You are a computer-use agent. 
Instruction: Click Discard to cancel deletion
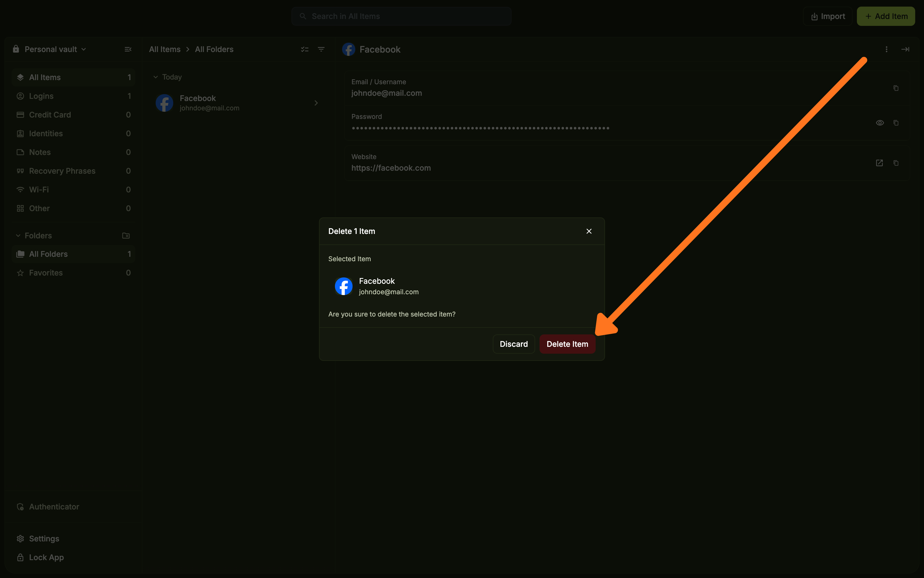[513, 344]
